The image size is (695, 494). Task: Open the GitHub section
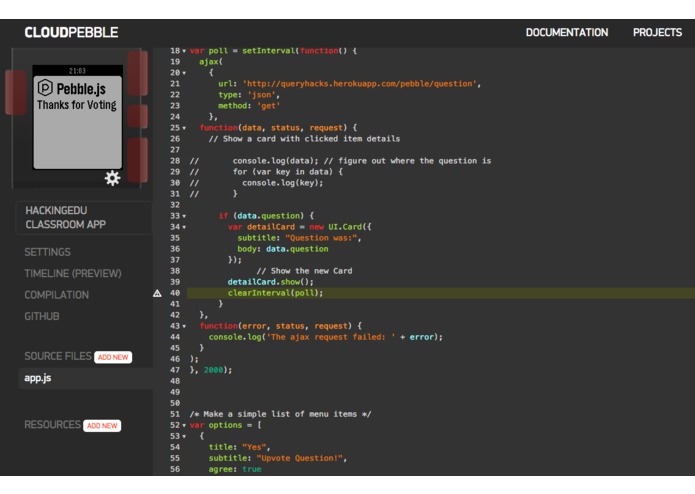coord(42,316)
